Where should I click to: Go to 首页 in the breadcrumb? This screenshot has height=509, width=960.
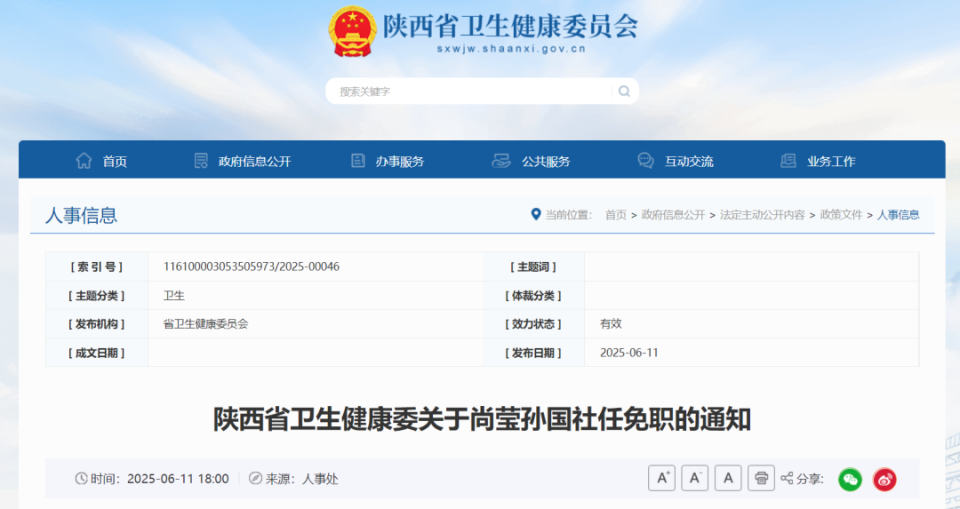(616, 214)
